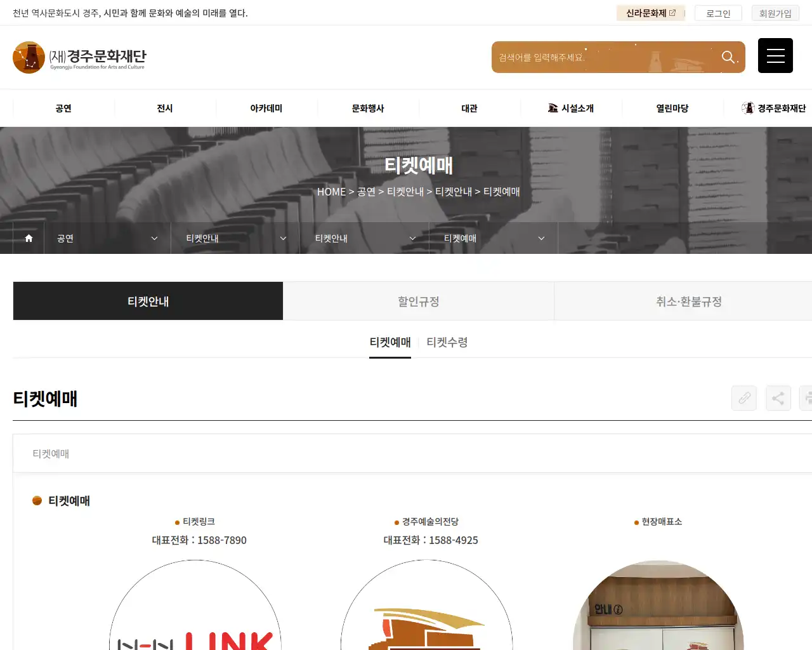Switch to the 할인규정 tab

[x=418, y=302]
